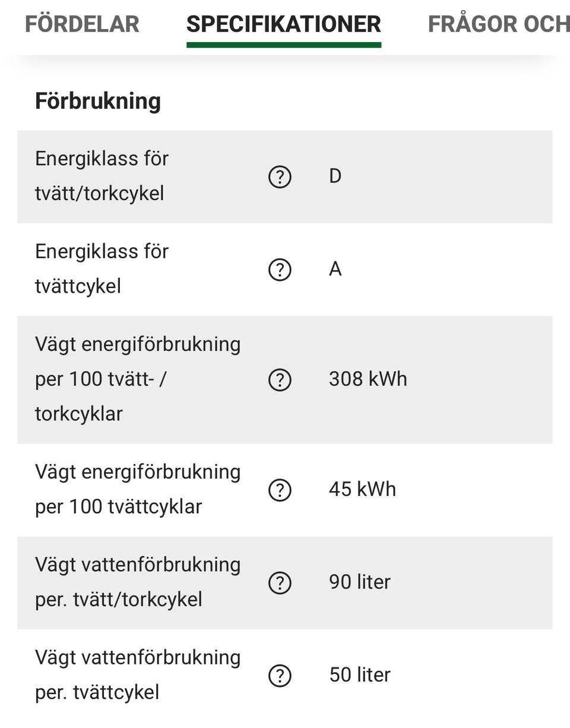
Task: Show info for energy per 100 tvätt-/torkcyklar
Action: [280, 380]
